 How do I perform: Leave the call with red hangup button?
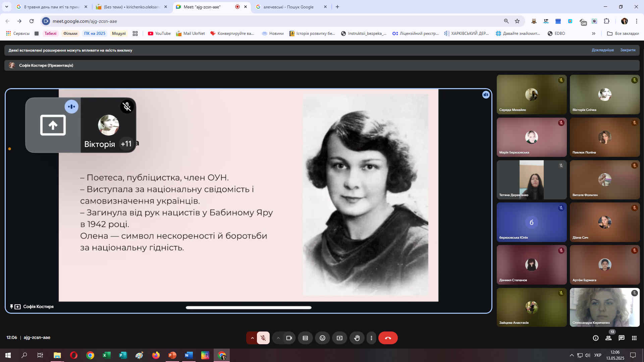point(388,338)
